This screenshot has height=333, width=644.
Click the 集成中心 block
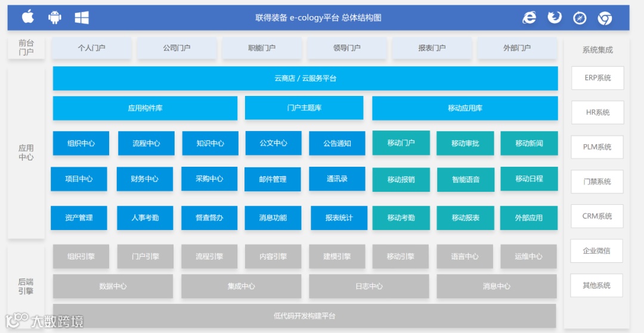pyautogui.click(x=241, y=287)
